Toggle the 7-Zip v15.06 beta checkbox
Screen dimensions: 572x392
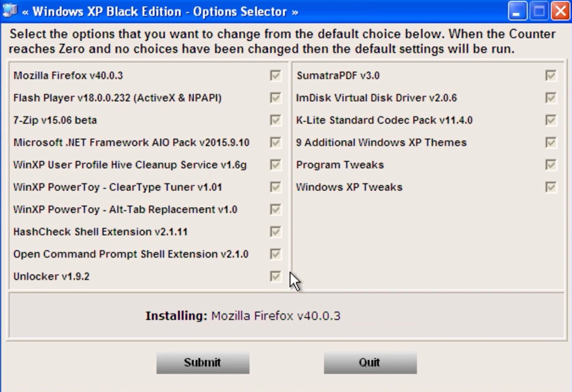[275, 120]
